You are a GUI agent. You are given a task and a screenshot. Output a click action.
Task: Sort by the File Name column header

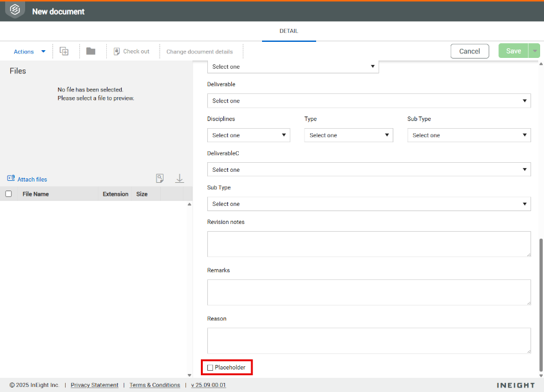pyautogui.click(x=35, y=194)
